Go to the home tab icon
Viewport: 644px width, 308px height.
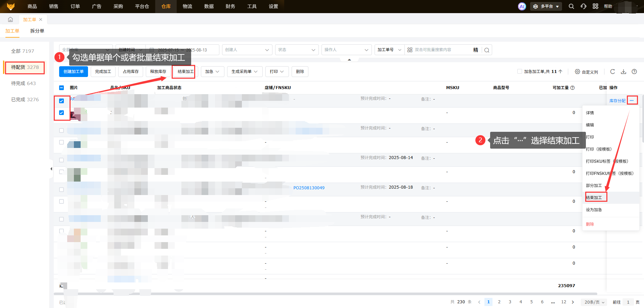tap(10, 20)
